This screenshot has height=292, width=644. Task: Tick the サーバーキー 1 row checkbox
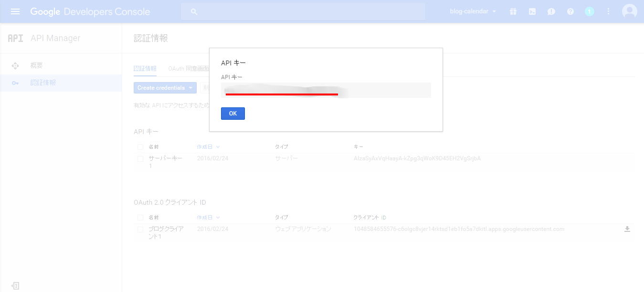(140, 158)
